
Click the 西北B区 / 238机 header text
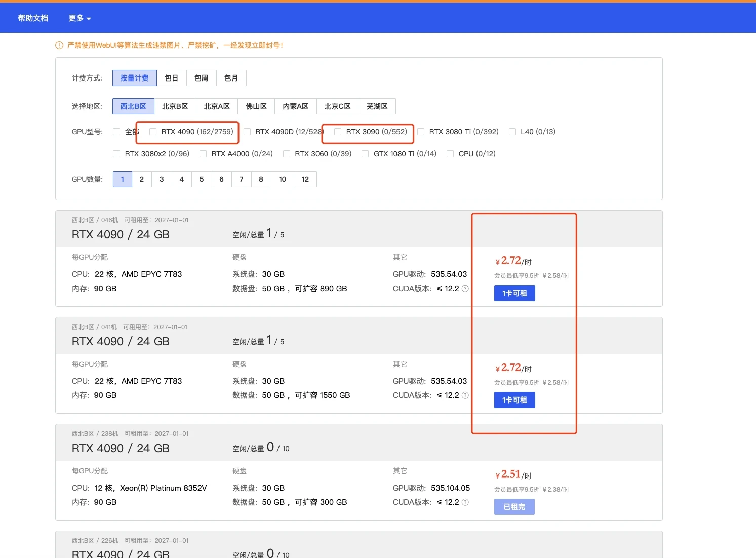coord(95,434)
